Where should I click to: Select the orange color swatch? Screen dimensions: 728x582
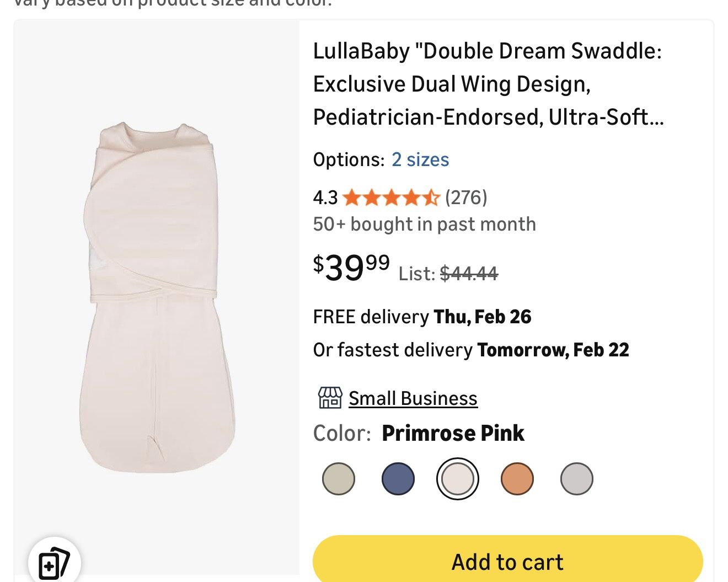point(517,478)
